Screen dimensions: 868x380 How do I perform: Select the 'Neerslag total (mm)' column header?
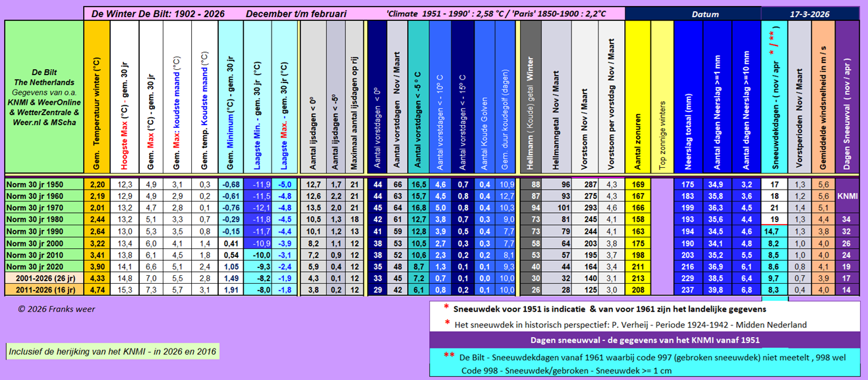(x=688, y=99)
